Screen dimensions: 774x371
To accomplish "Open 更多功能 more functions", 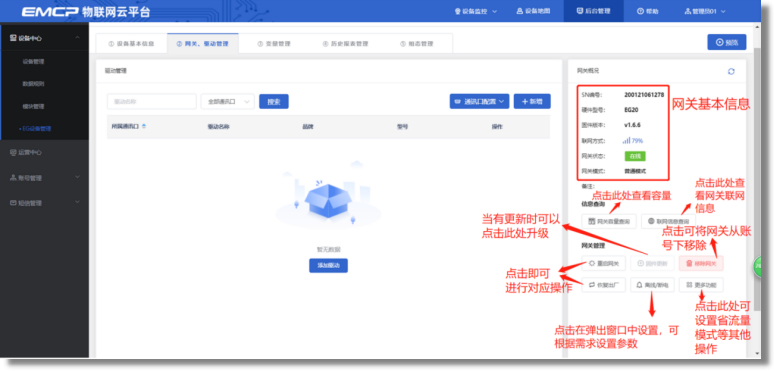I will (x=701, y=285).
